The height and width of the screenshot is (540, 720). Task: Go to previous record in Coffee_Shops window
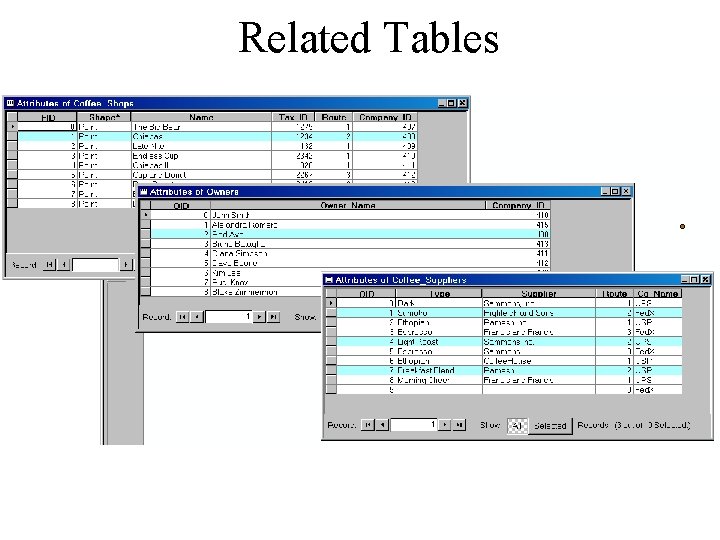click(64, 264)
